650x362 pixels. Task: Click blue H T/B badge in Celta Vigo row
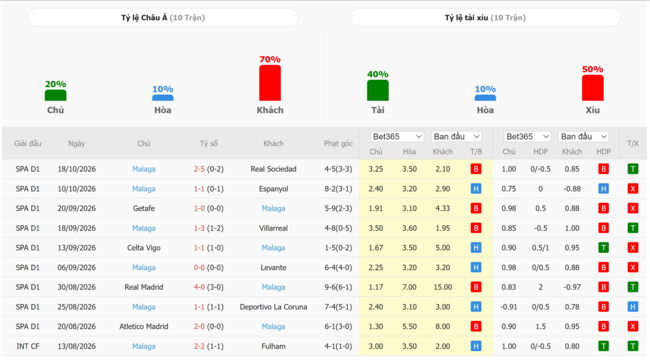coord(476,248)
